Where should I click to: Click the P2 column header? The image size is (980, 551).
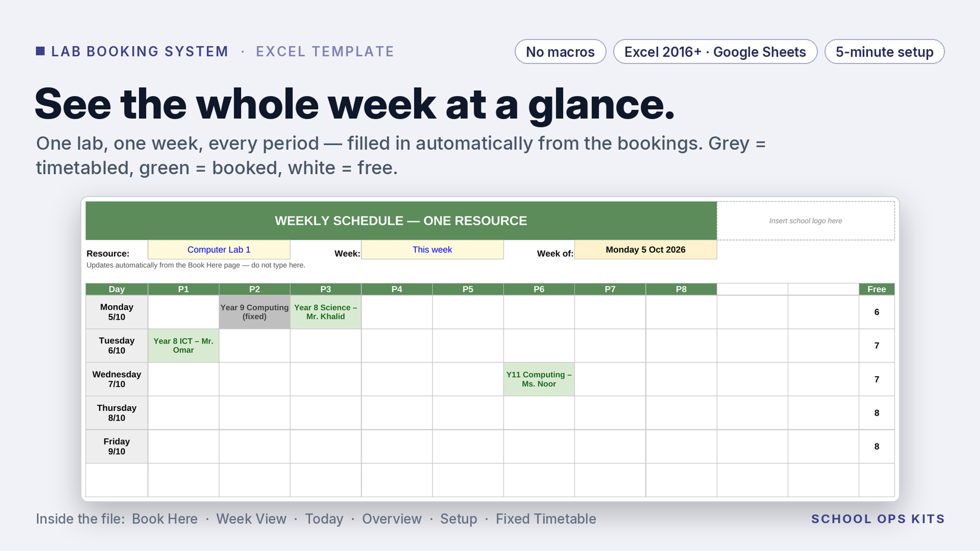coord(255,289)
